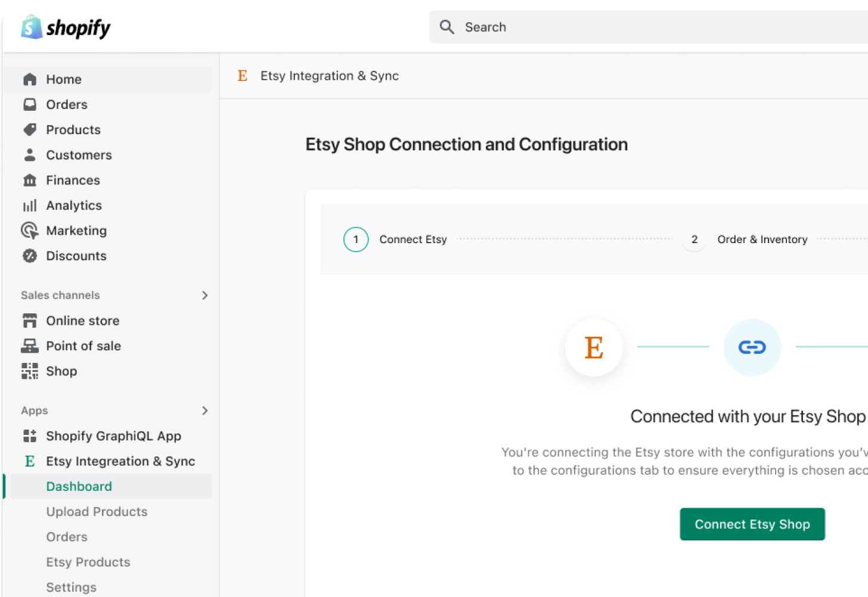Click the Apps section heading

(35, 411)
